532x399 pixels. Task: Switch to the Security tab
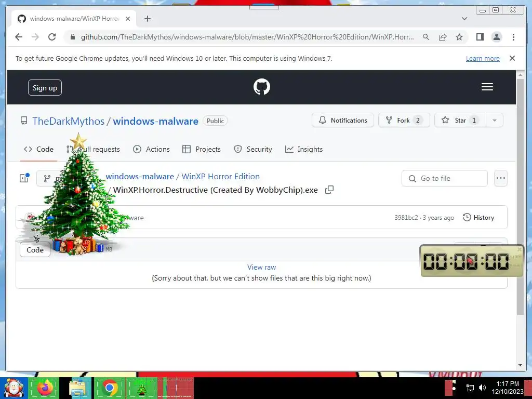point(253,149)
